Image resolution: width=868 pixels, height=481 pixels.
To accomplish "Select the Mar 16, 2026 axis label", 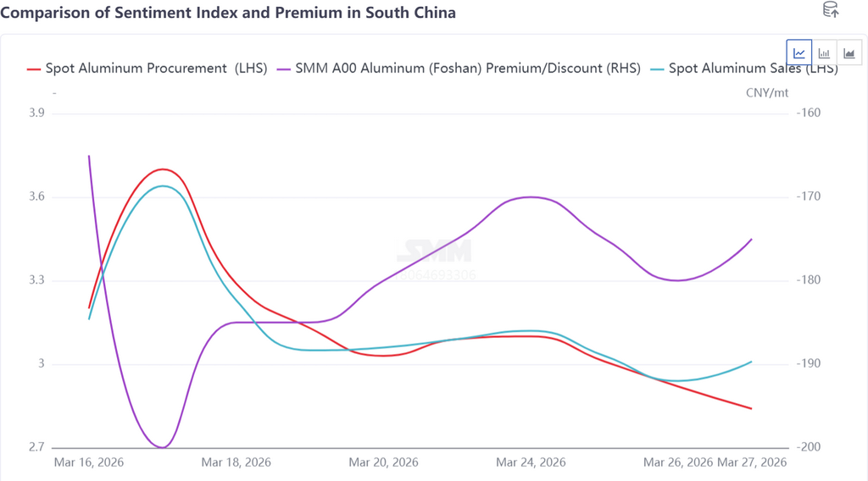I will point(89,462).
